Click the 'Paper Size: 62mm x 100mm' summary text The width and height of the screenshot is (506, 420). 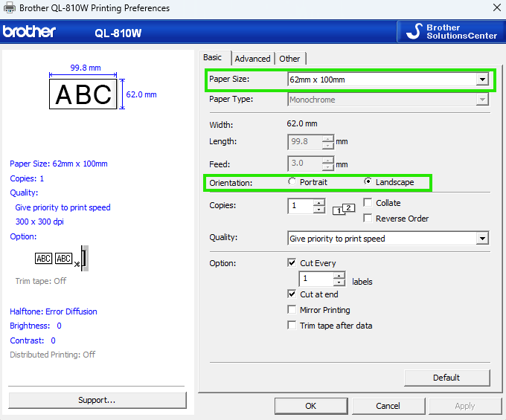[58, 164]
